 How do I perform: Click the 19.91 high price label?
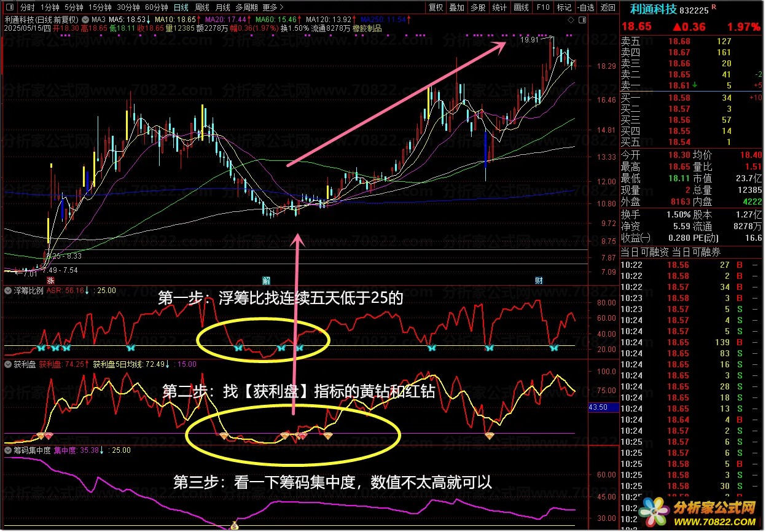[x=529, y=40]
